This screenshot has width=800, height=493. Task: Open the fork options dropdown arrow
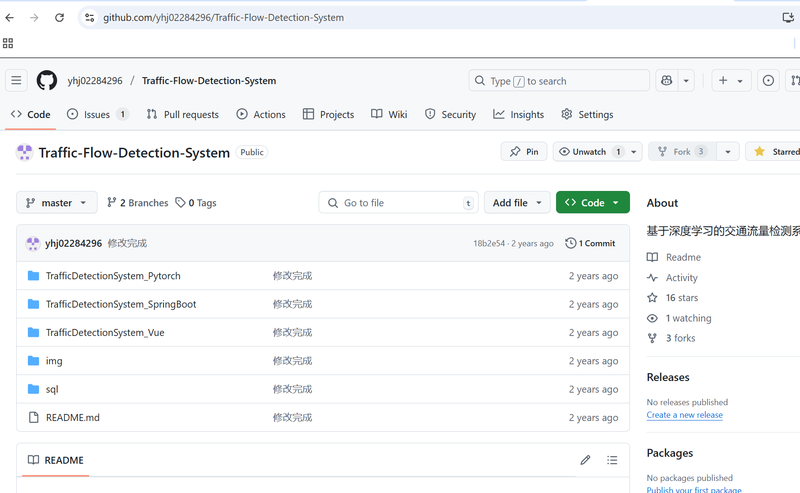pos(728,152)
